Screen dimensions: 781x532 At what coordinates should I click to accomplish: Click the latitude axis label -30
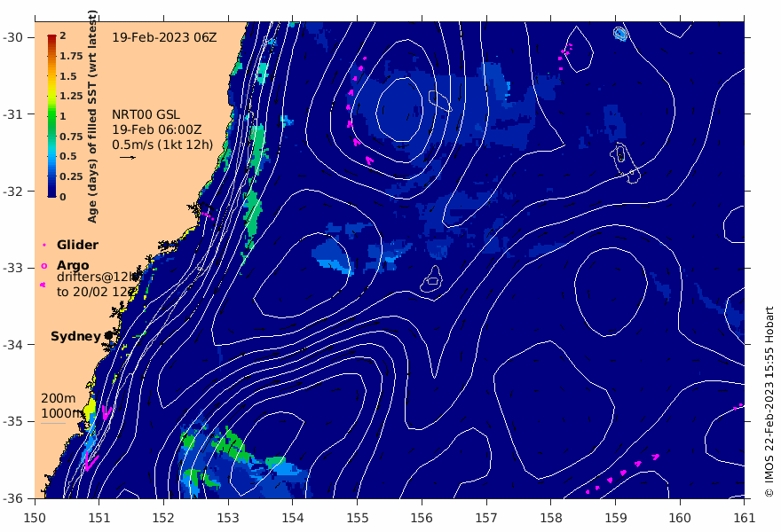point(12,38)
